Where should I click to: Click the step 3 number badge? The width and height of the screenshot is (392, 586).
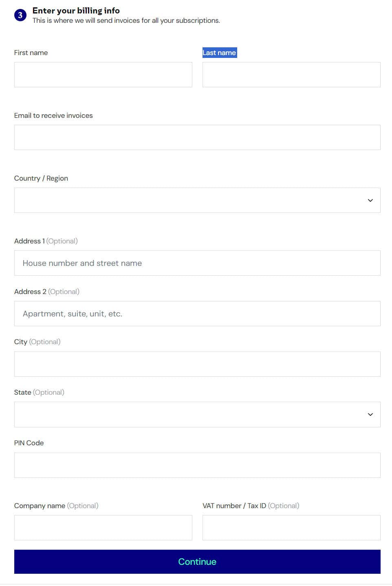(20, 15)
